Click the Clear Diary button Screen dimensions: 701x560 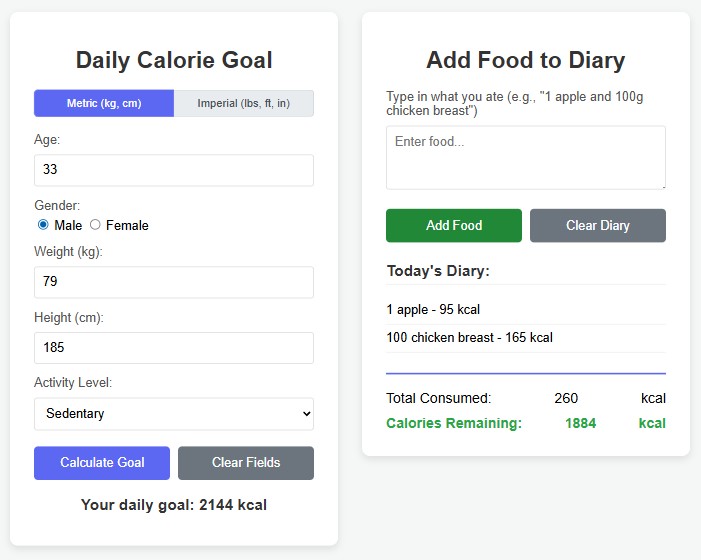598,225
